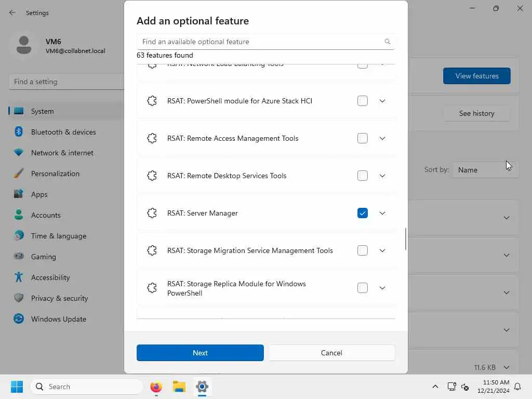
Task: Expand RSAT: Storage Migration Service details
Action: (382, 250)
